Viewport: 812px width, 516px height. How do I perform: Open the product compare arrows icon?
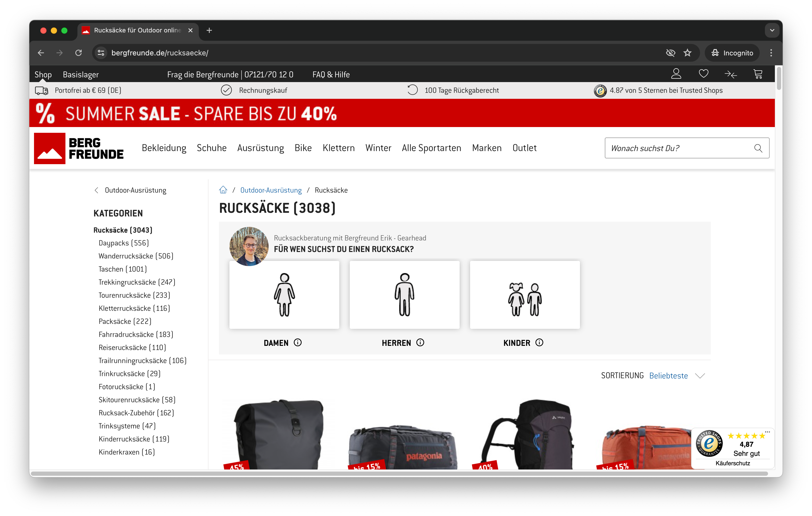click(730, 74)
